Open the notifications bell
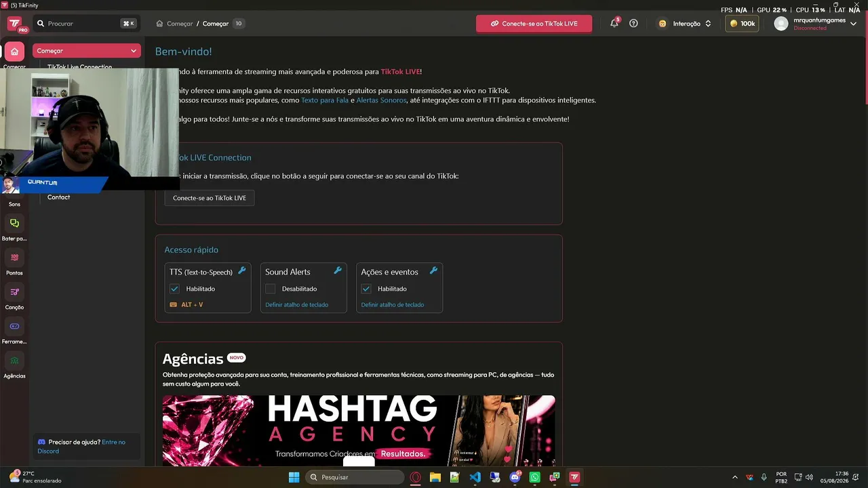Image resolution: width=868 pixels, height=488 pixels. 614,23
